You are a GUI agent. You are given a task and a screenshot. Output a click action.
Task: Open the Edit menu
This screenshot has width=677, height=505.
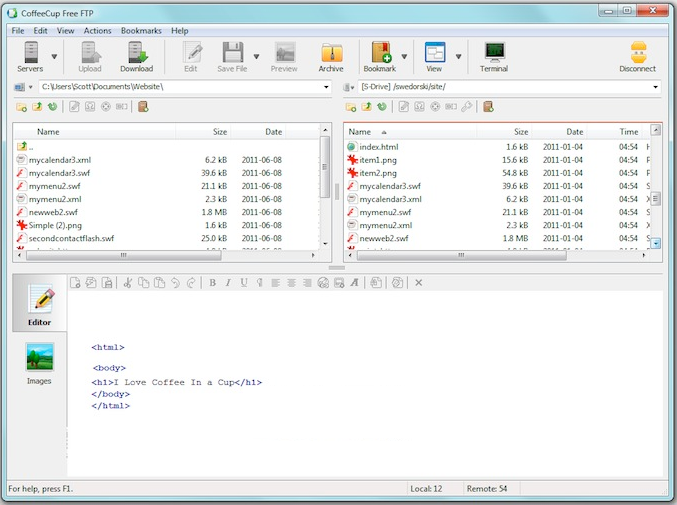[x=41, y=31]
